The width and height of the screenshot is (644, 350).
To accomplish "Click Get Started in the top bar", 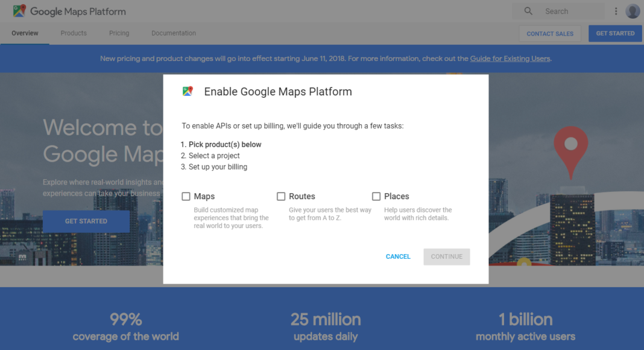I will click(615, 33).
